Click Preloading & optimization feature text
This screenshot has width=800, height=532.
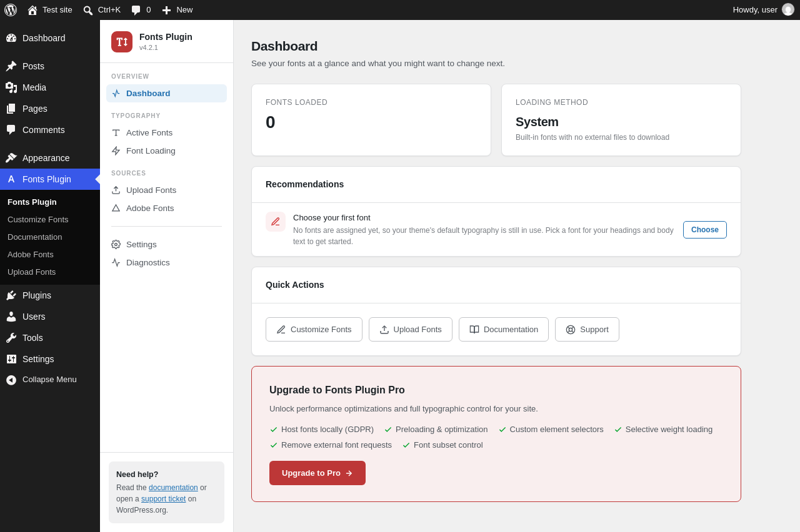(442, 430)
